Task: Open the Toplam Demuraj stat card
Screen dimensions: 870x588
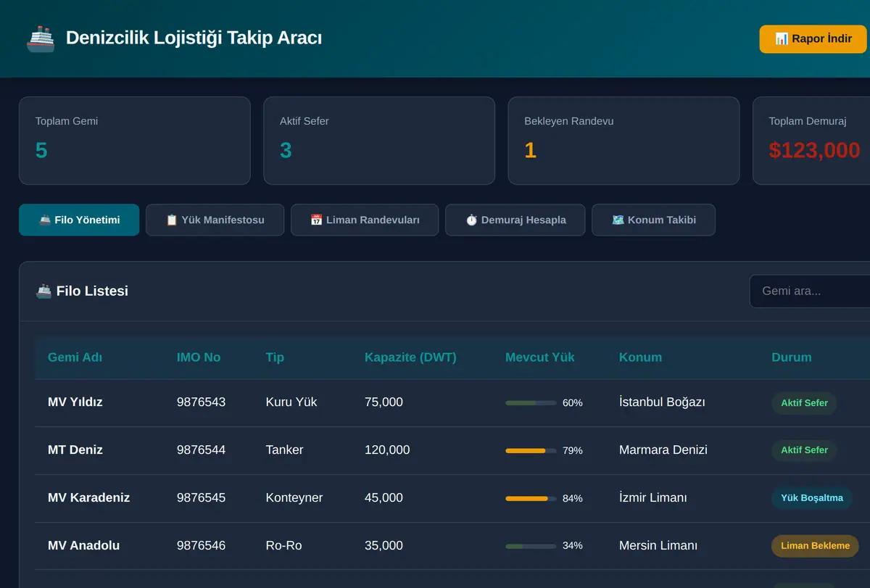Action: (x=811, y=141)
